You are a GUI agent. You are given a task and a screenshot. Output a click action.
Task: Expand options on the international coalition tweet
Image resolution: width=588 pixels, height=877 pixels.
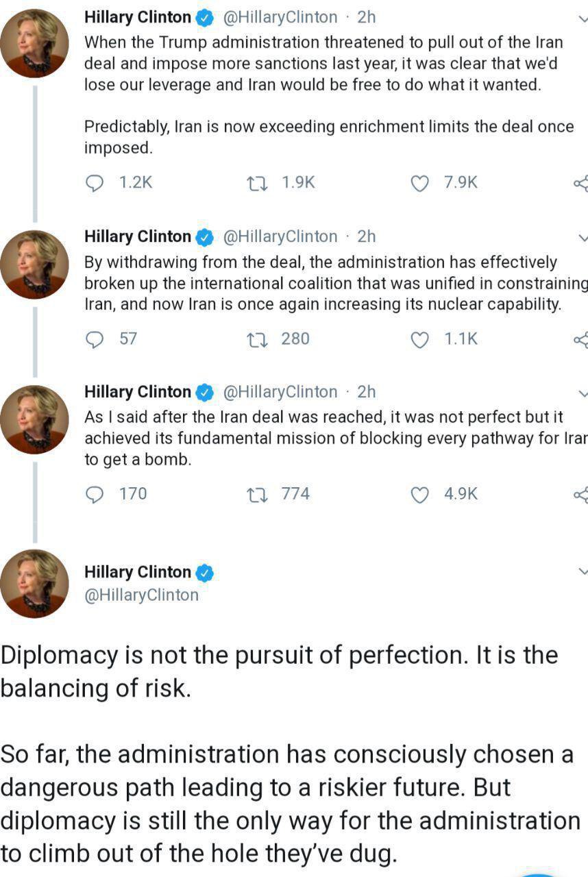click(x=583, y=238)
